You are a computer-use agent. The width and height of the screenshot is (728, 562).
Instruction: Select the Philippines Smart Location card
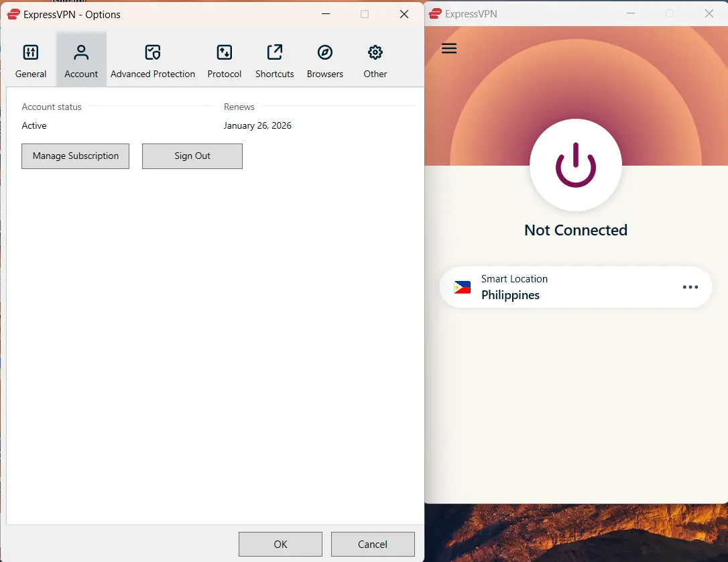(x=575, y=287)
